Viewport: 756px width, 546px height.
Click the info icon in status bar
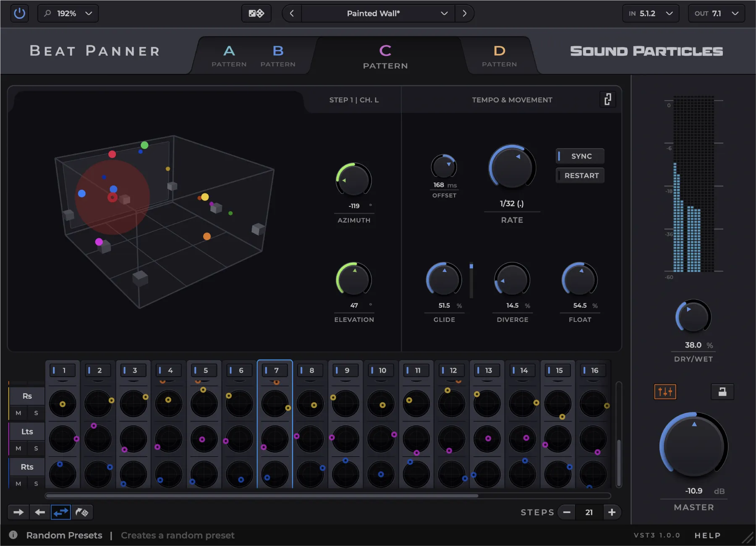pos(13,535)
